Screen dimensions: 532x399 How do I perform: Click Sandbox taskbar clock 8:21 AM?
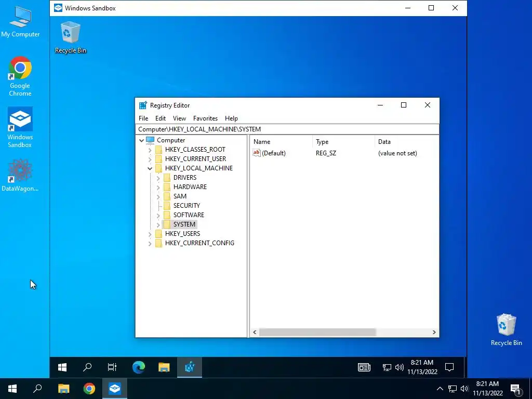(x=422, y=367)
